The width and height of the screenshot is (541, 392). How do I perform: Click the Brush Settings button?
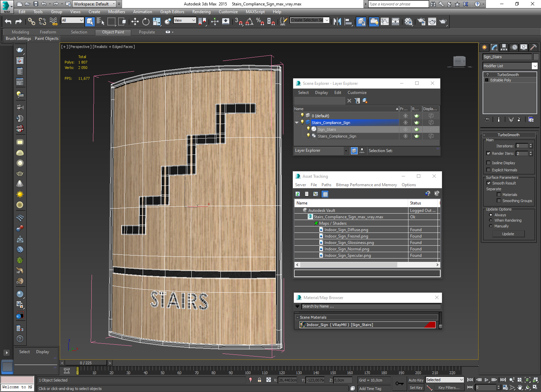[18, 39]
